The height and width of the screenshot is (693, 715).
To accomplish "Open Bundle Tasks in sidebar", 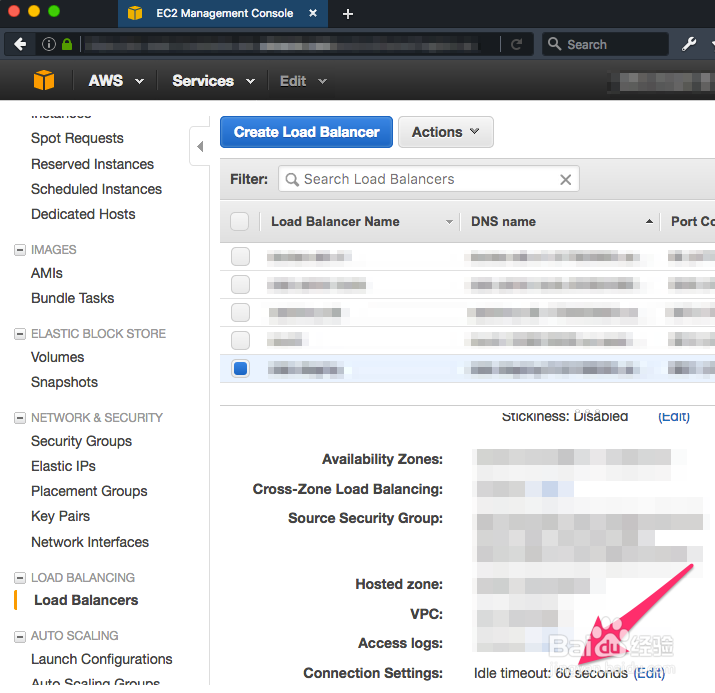I will tap(73, 298).
